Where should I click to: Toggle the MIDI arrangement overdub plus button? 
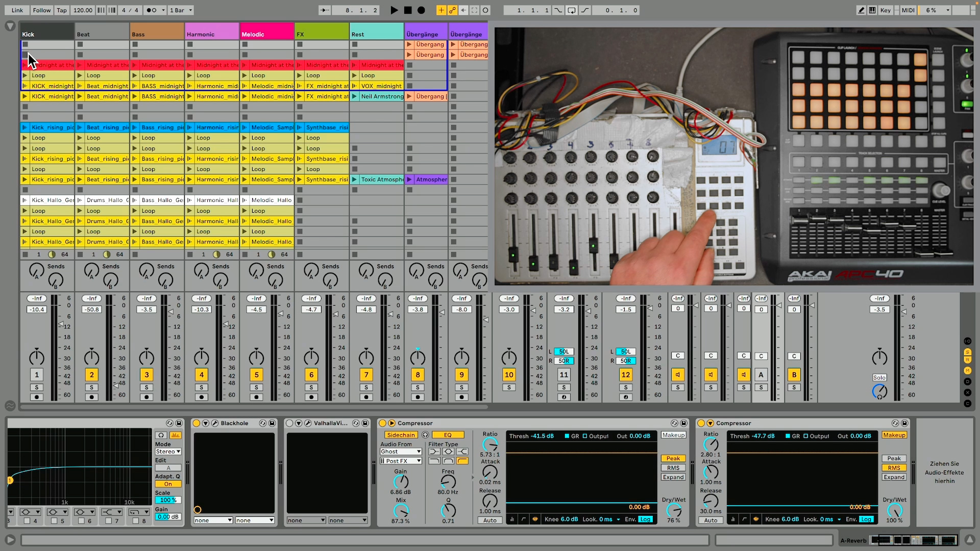point(441,10)
